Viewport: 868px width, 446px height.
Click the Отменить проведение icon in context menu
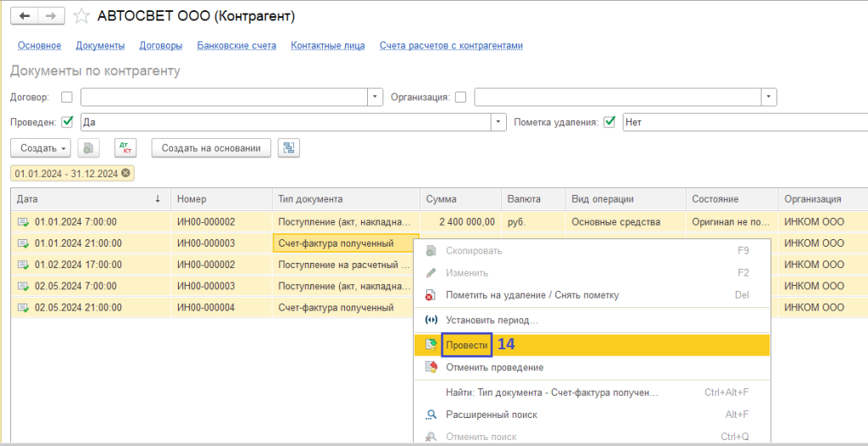(x=431, y=367)
